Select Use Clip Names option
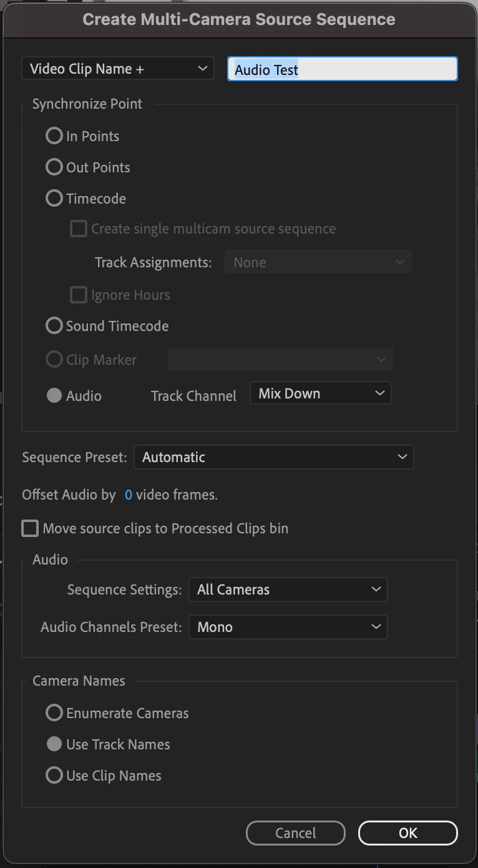Viewport: 478px width, 868px height. pyautogui.click(x=54, y=776)
